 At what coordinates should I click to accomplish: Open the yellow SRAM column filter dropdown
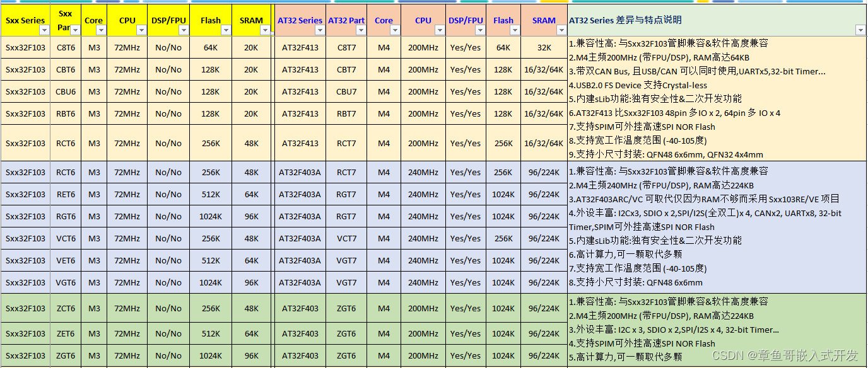[266, 30]
